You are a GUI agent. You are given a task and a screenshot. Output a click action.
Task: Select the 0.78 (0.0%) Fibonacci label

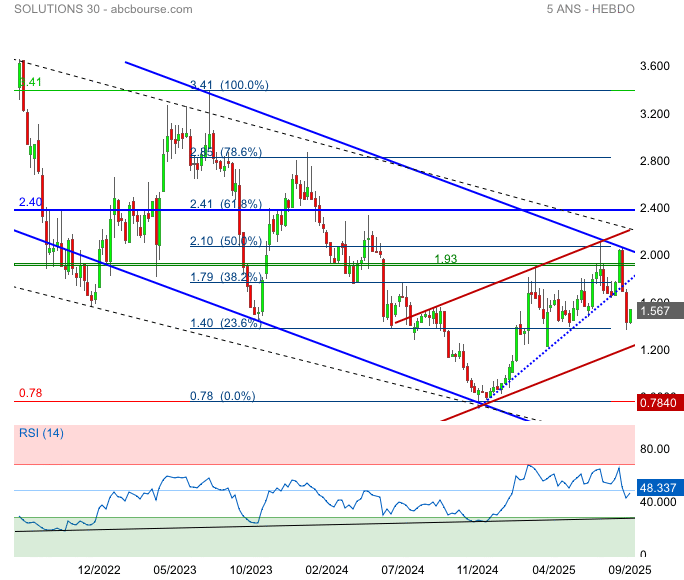222,396
